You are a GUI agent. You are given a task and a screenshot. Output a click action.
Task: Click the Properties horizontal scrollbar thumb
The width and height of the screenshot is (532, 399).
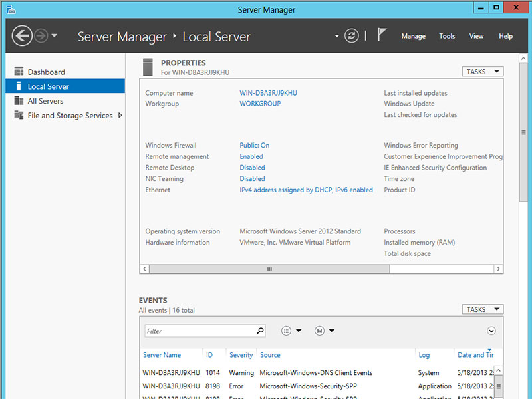[269, 269]
